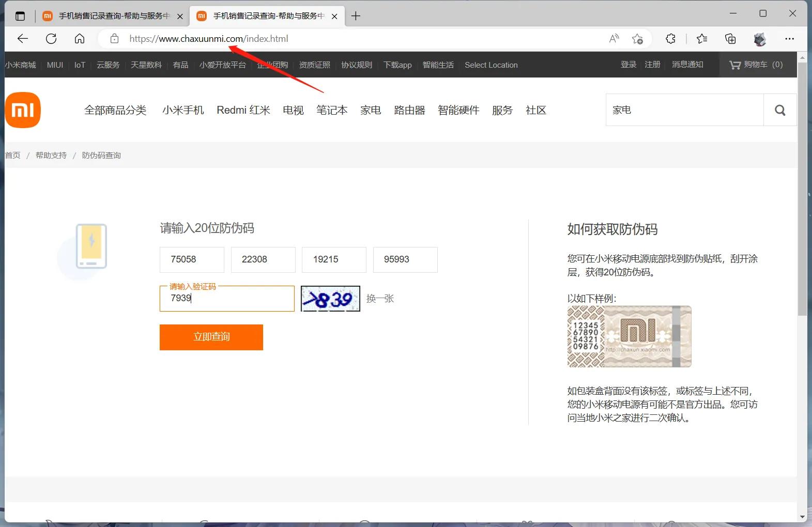Click the site lock info icon
This screenshot has width=812, height=527.
tap(115, 39)
